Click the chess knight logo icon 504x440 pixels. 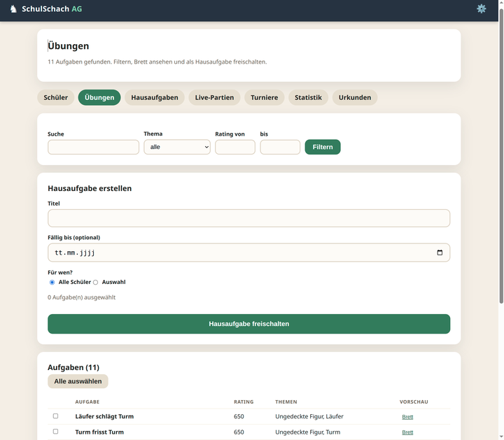point(13,9)
